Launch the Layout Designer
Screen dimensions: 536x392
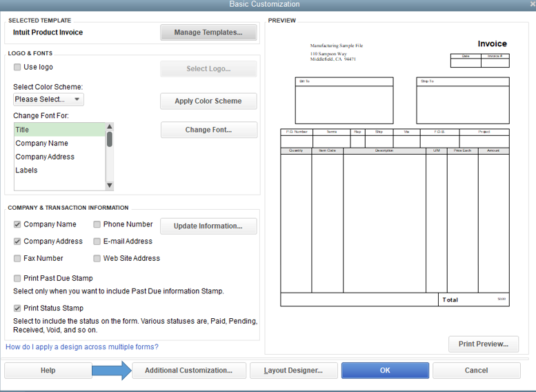click(x=294, y=371)
